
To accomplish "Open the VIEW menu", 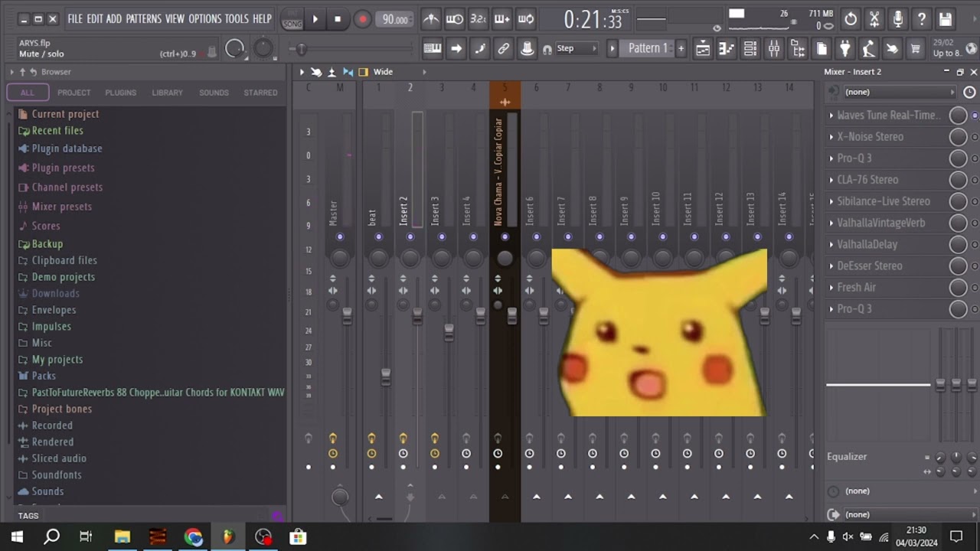I will [175, 18].
